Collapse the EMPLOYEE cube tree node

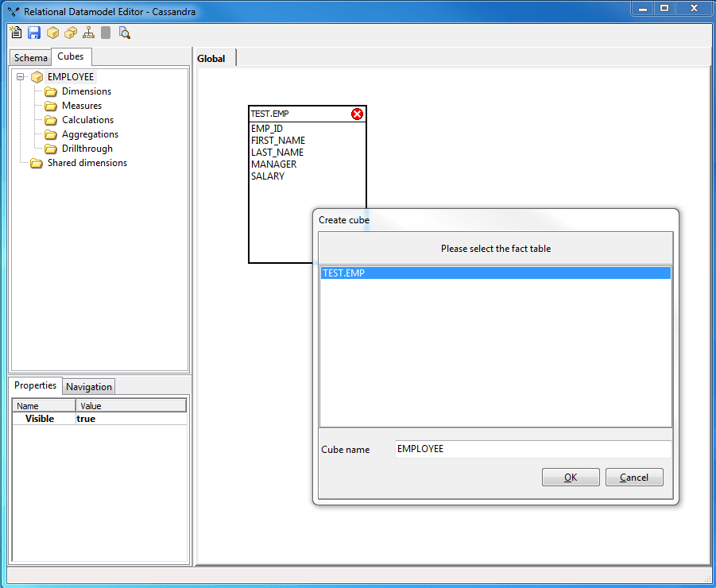pyautogui.click(x=21, y=77)
